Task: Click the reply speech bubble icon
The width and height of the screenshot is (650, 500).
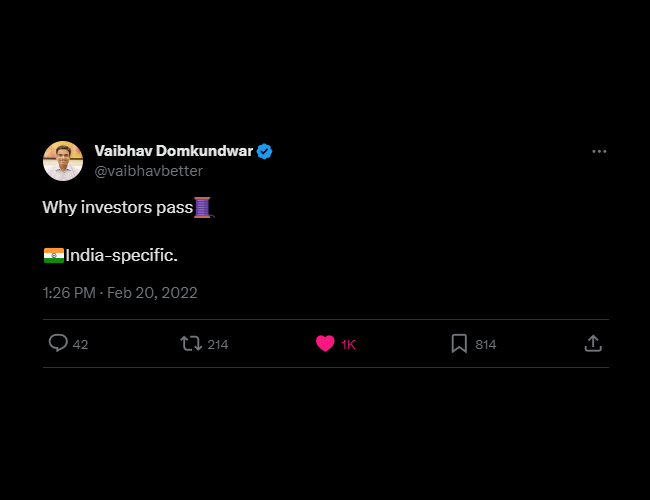Action: [x=58, y=344]
